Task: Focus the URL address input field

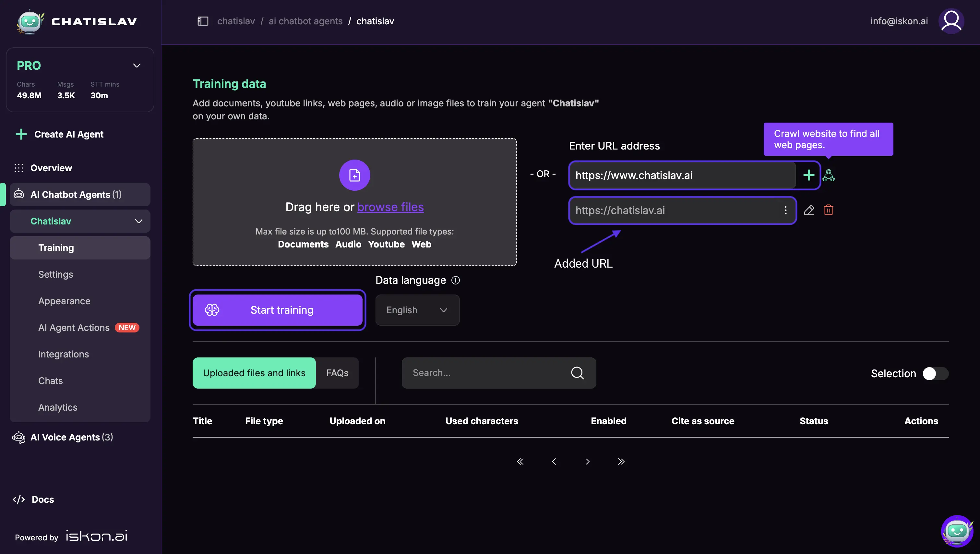Action: tap(683, 175)
